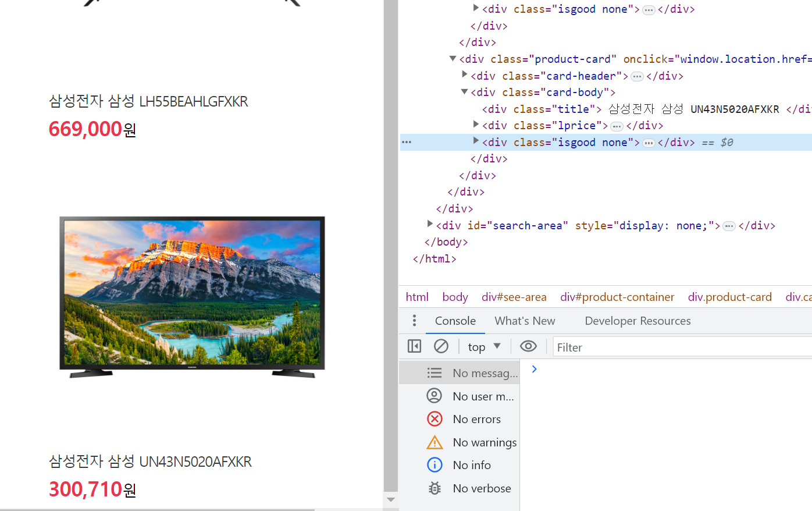
Task: Select div#see-area in the breadcrumb bar
Action: [514, 297]
